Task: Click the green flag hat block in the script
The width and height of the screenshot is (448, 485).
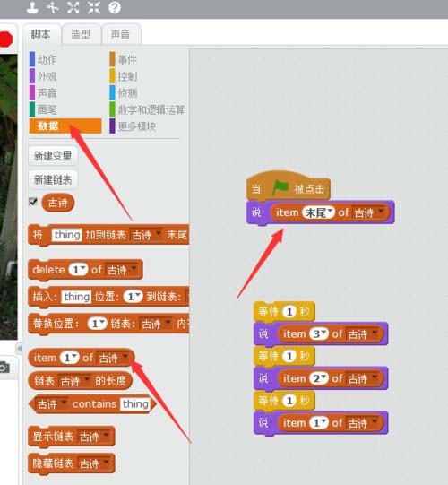Action: 289,186
